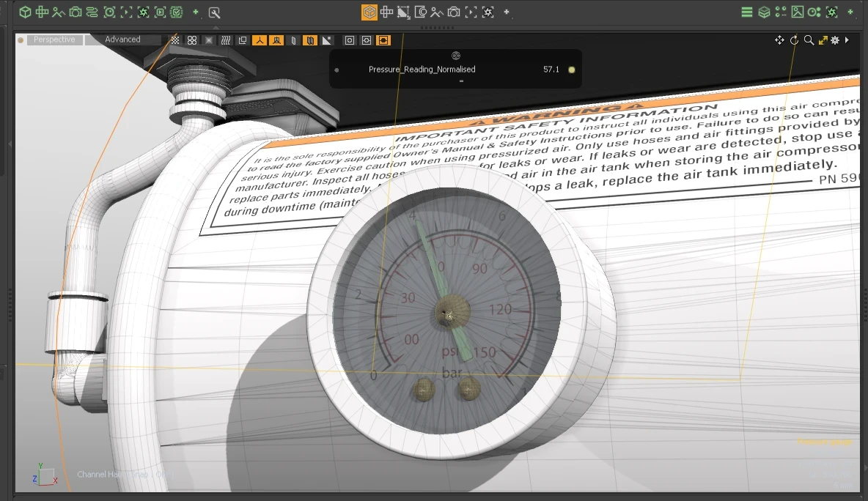Collapse the Pressure_Reading_Normalised HUD with the minus control
The image size is (868, 501).
click(x=461, y=81)
